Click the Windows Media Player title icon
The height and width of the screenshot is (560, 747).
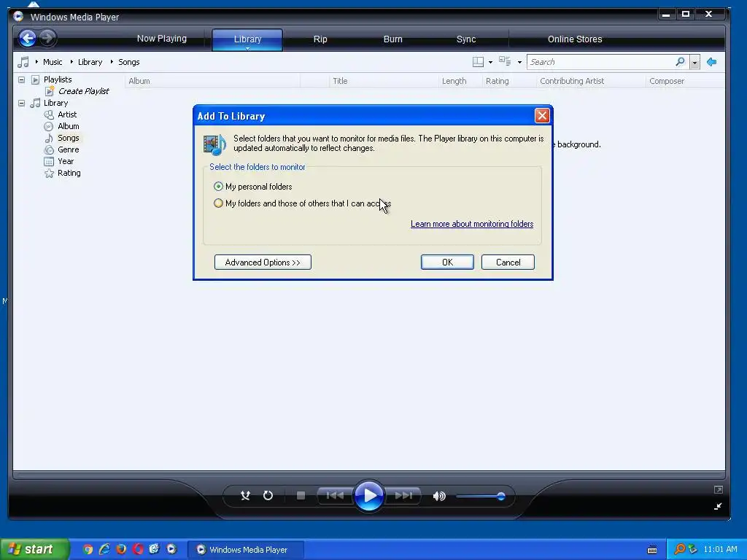click(18, 17)
